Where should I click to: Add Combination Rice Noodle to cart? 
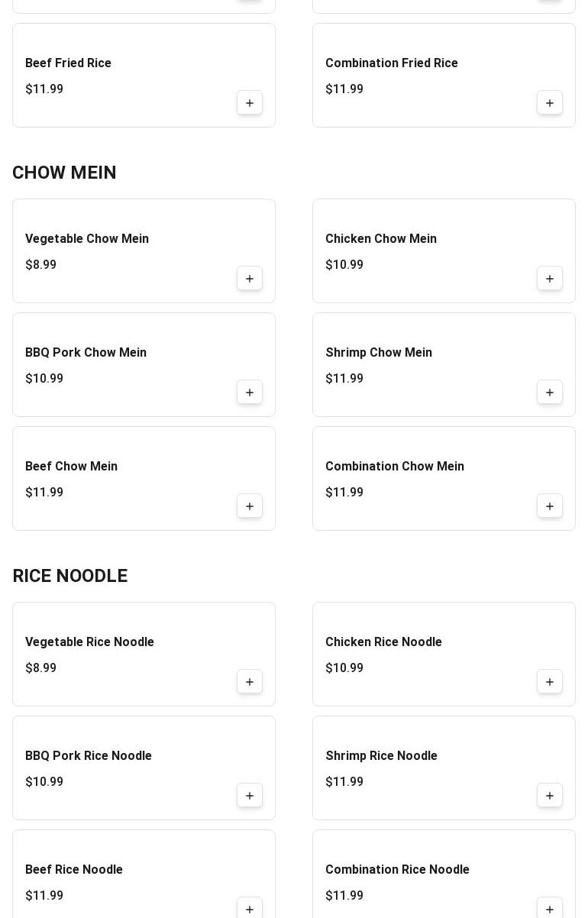[x=550, y=908]
